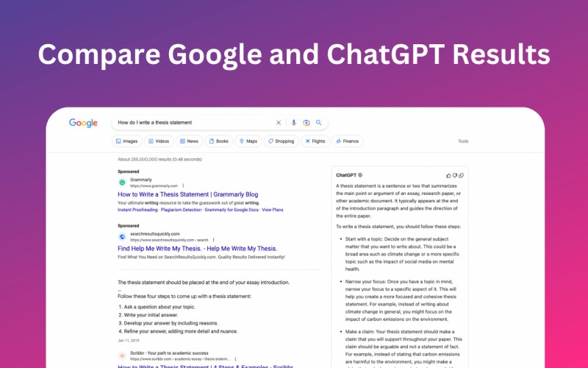The height and width of the screenshot is (368, 588).
Task: Click the Google logo
Action: [x=83, y=123]
